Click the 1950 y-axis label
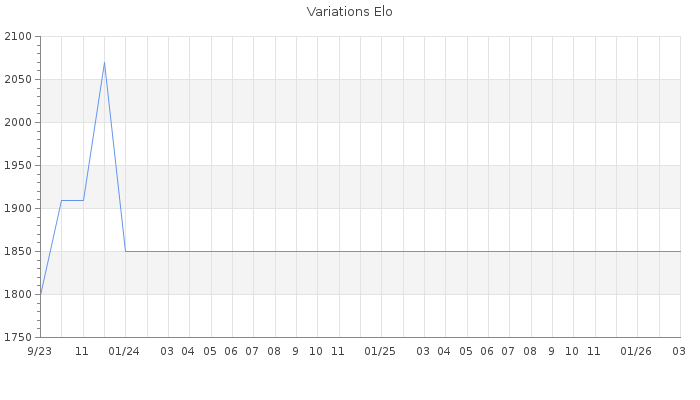The height and width of the screenshot is (400, 700). [19, 166]
